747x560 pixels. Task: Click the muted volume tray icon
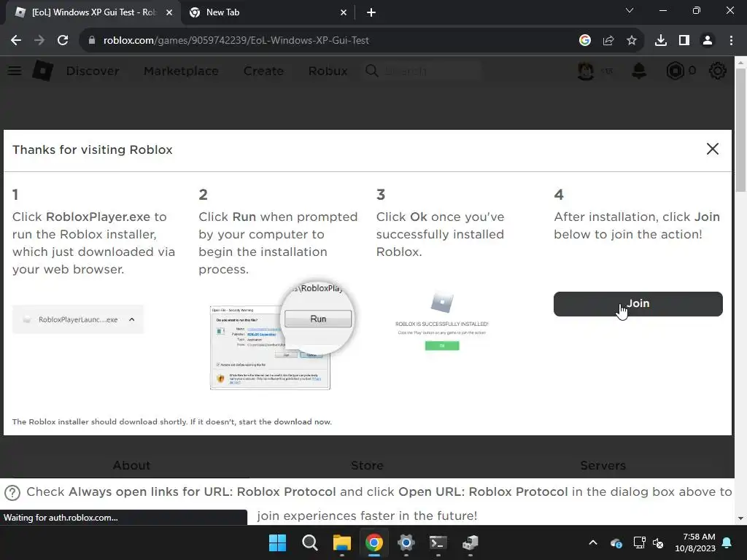[x=658, y=542]
